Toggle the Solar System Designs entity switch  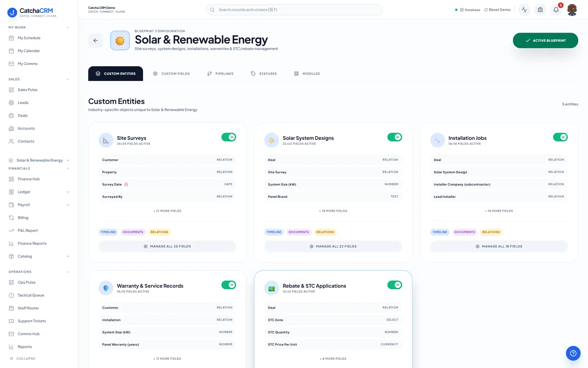(394, 137)
